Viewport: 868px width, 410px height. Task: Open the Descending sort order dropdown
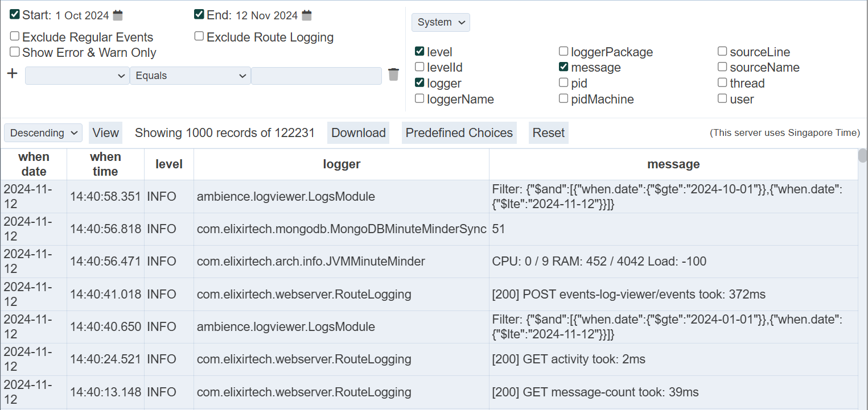pos(43,133)
